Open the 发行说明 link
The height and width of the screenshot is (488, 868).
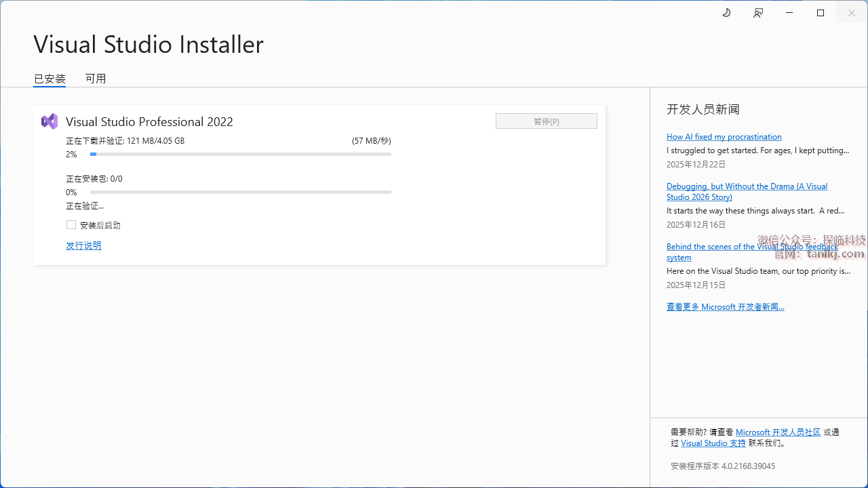pyautogui.click(x=83, y=245)
